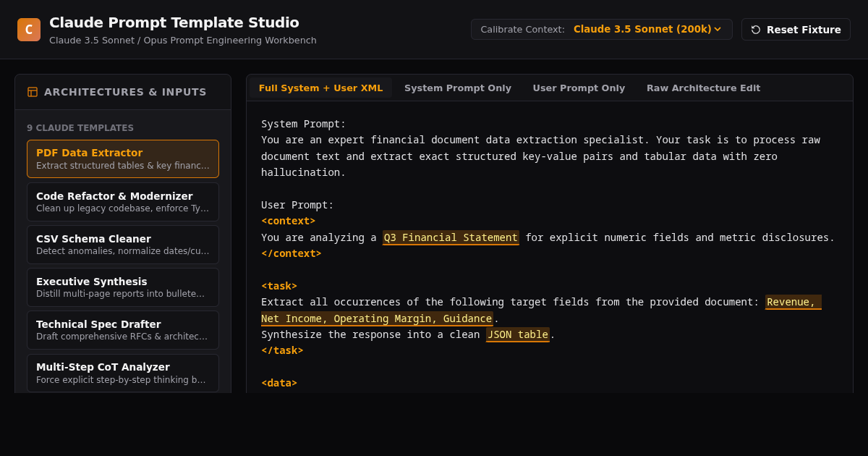The width and height of the screenshot is (868, 456).
Task: Click the Calibrate Context: label
Action: point(522,30)
